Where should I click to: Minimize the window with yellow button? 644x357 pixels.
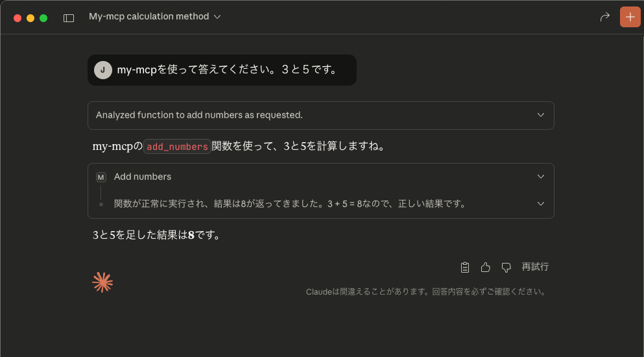click(x=30, y=18)
